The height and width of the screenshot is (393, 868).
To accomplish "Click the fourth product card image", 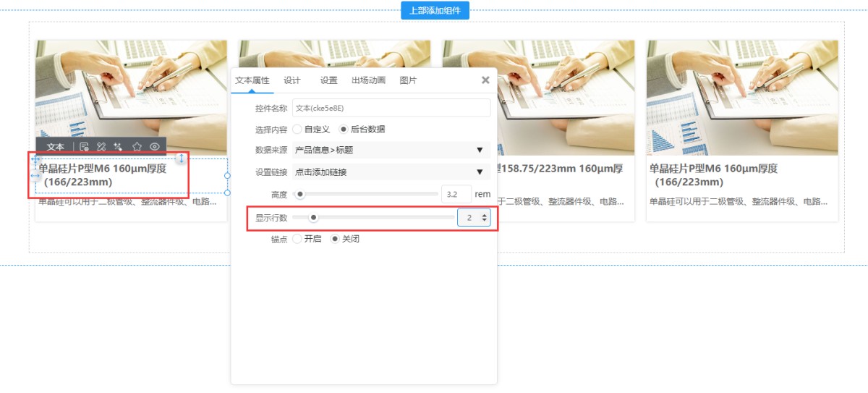I will pos(742,98).
